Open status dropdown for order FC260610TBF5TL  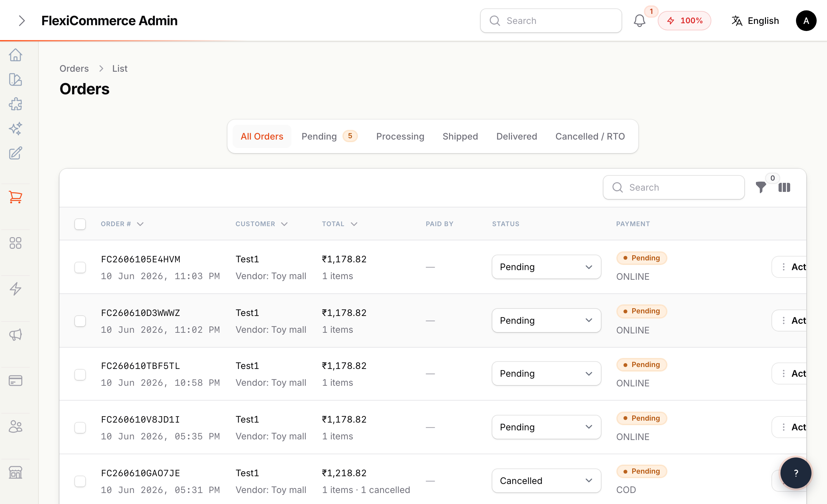pos(546,373)
